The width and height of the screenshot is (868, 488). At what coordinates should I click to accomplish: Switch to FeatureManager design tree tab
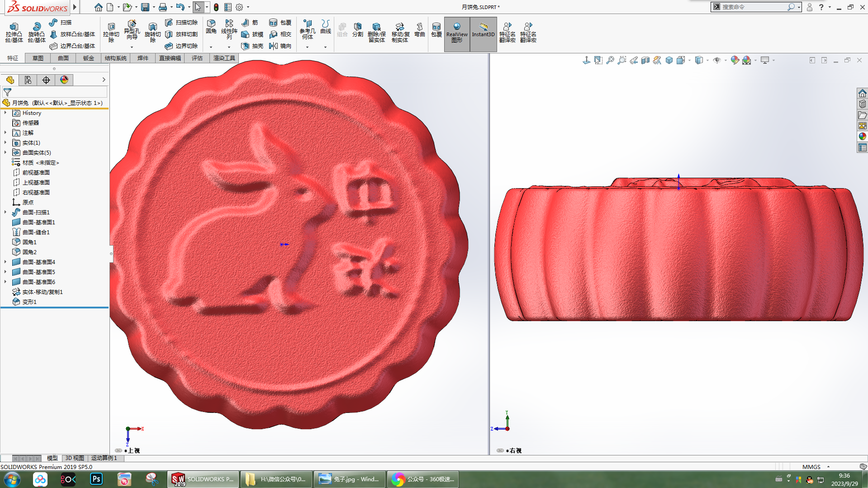tap(10, 80)
